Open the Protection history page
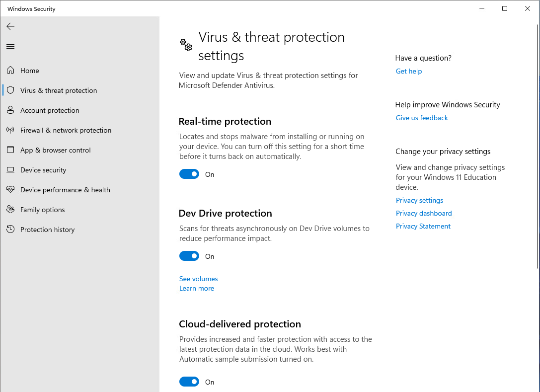 point(47,230)
